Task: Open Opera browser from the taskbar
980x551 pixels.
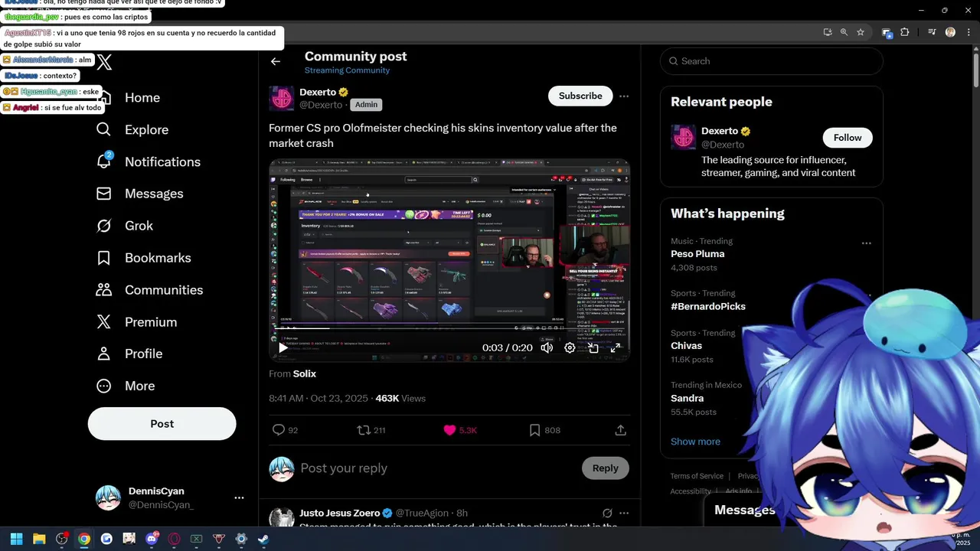Action: (x=174, y=539)
